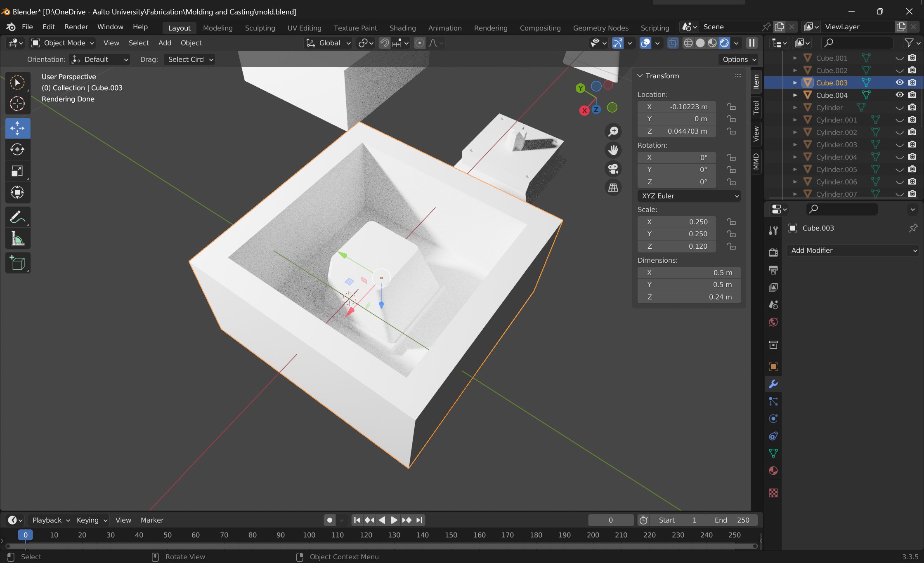Select the 3D Cursor tool
Screen dimensions: 924x563
coord(17,104)
